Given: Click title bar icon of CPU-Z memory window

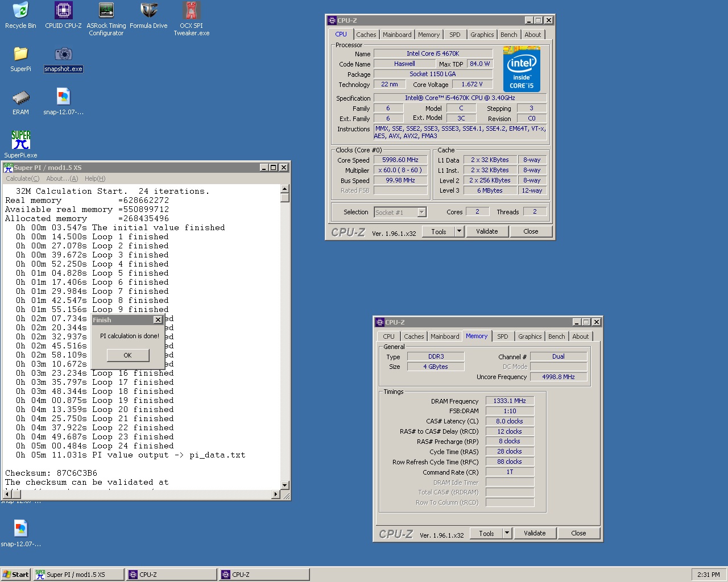Looking at the screenshot, I should tap(380, 322).
